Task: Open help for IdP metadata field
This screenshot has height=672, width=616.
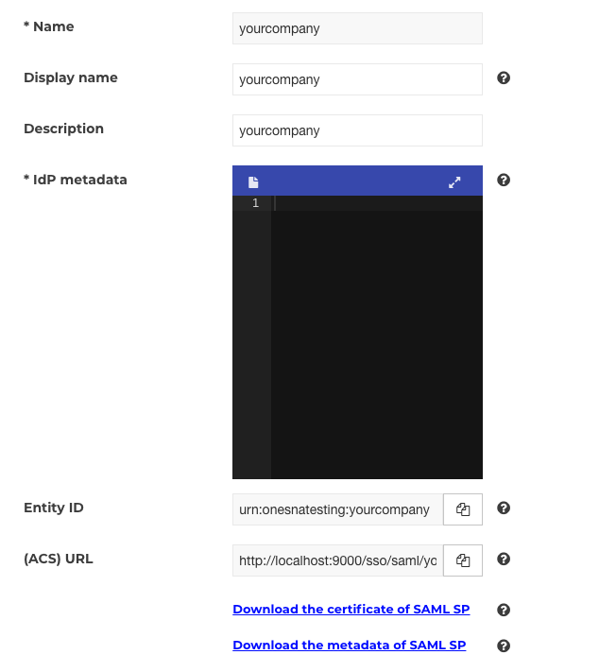Action: (x=504, y=180)
